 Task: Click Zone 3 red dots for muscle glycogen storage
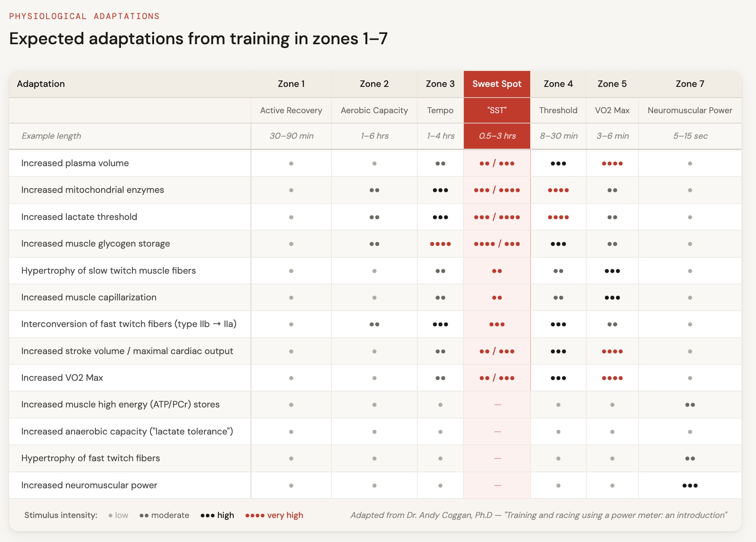coord(440,244)
